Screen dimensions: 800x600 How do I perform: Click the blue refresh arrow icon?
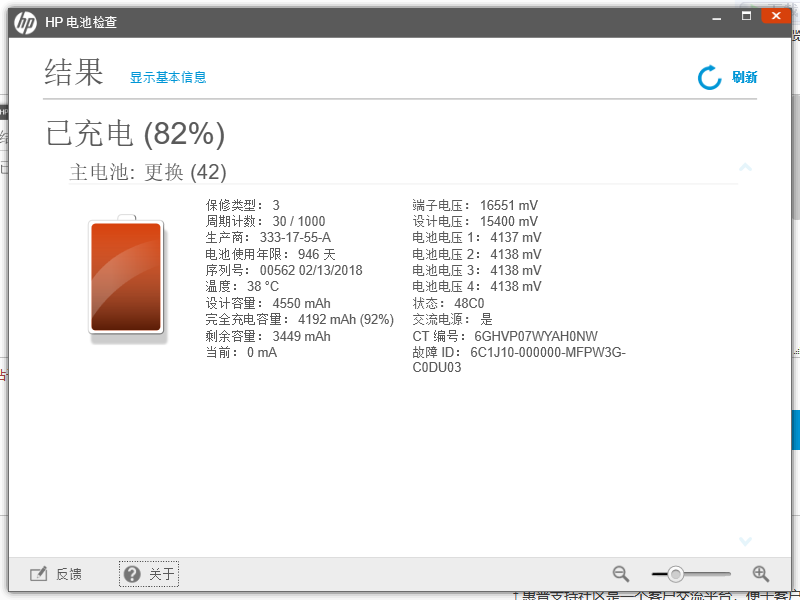(709, 78)
